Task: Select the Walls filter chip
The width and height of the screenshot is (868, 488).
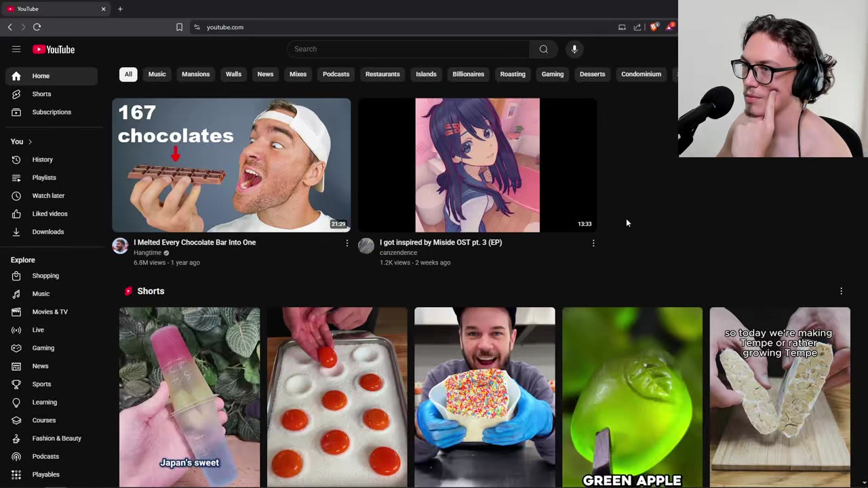Action: (233, 74)
